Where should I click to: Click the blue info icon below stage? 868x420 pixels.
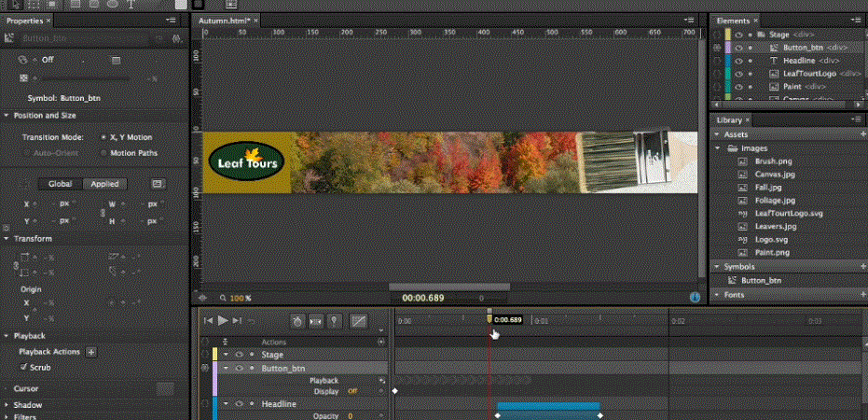point(695,298)
